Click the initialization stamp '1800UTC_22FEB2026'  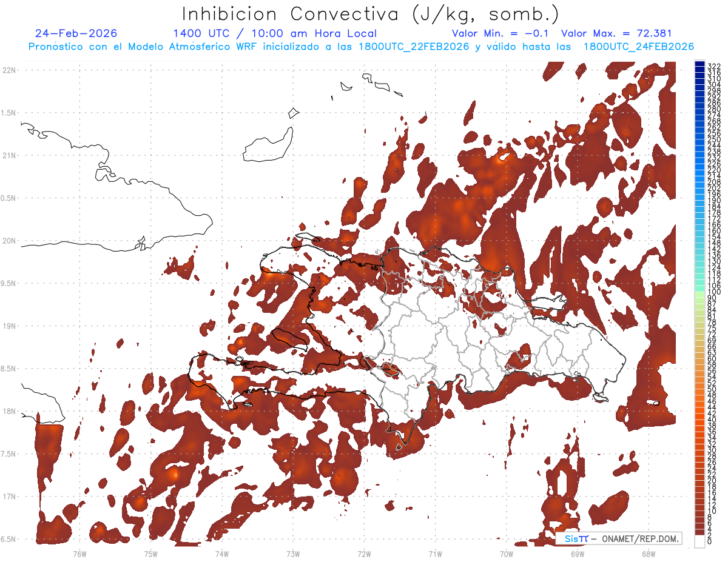(413, 47)
